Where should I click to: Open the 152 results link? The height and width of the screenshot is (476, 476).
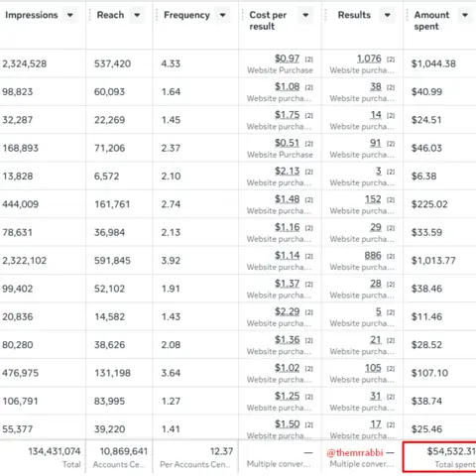(373, 199)
